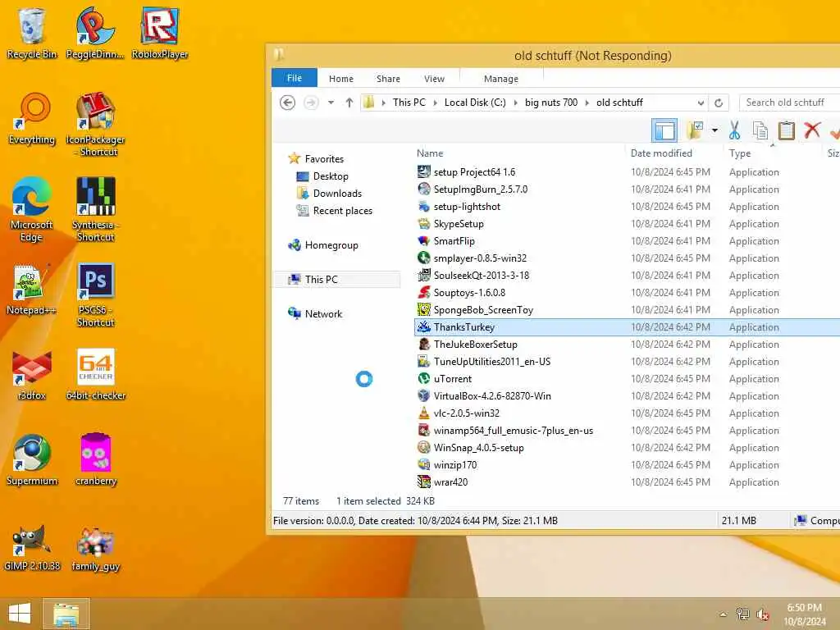This screenshot has height=630, width=840.
Task: Open recent locations dropdown arrow
Action: (x=331, y=103)
